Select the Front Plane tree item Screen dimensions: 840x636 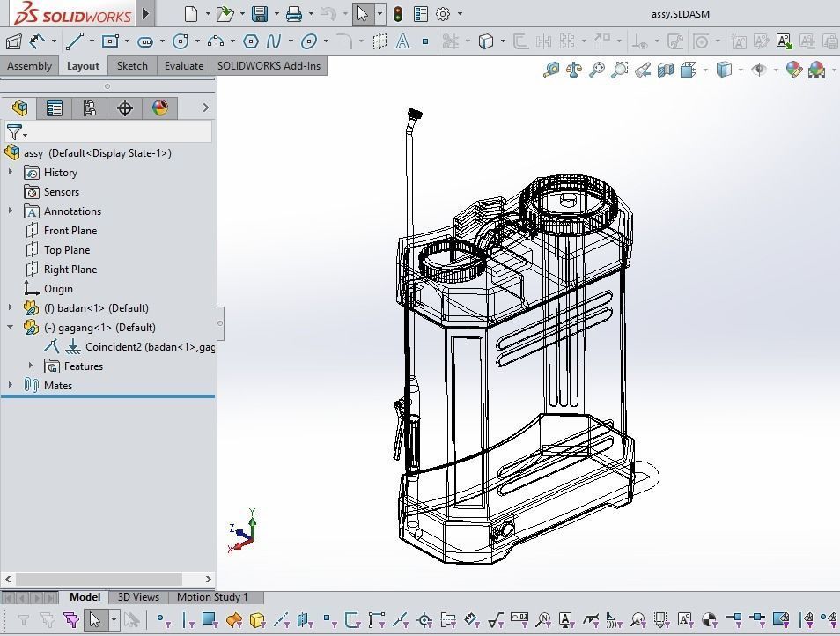pyautogui.click(x=70, y=231)
